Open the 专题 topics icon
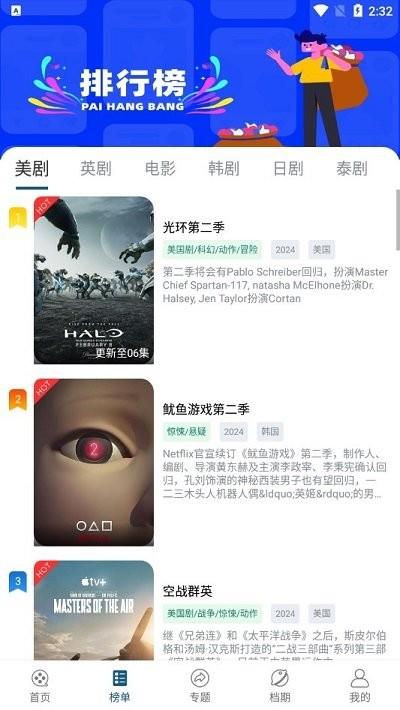Image resolution: width=400 pixels, height=710 pixels. (200, 678)
